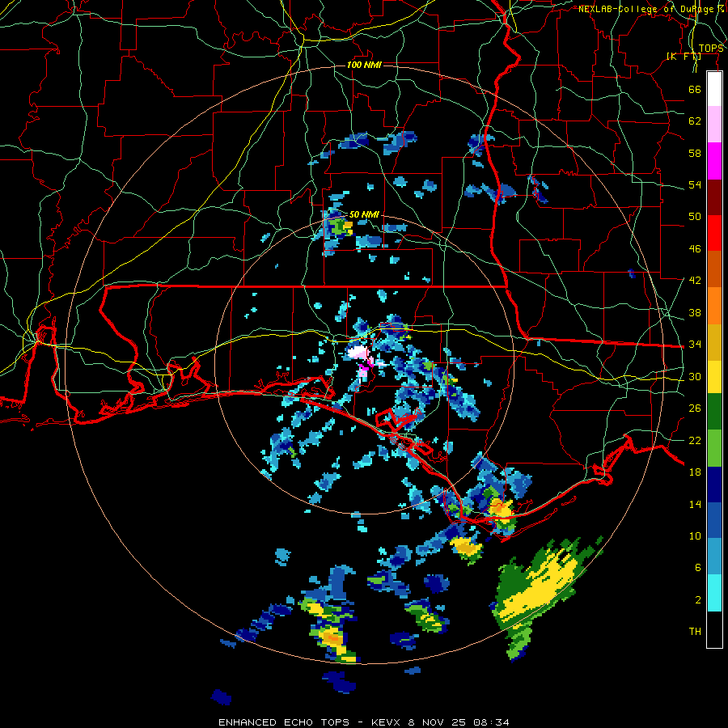This screenshot has width=728, height=728.
Task: Select the dark green legend swatch
Action: (714, 412)
